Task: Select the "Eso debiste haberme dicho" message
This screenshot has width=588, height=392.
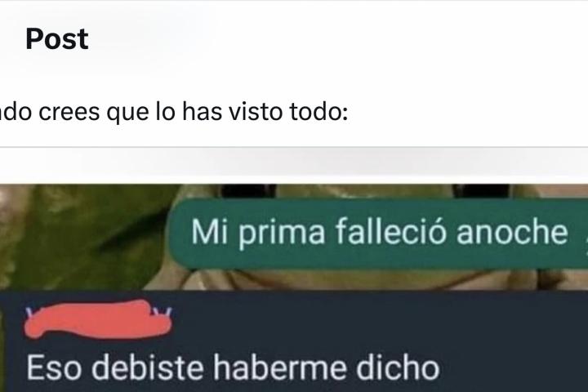Action: 233,367
